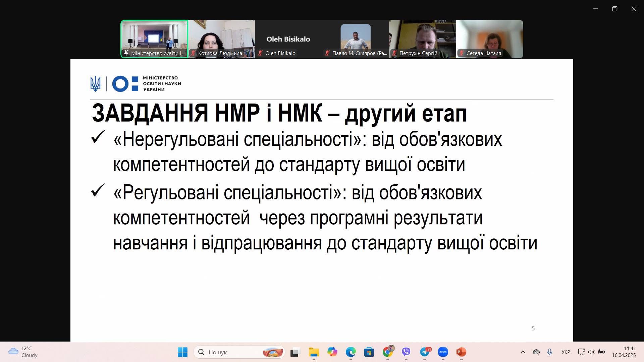Screen dimensions: 644x362
Task: Open Microsoft Store icon
Action: [x=369, y=352]
